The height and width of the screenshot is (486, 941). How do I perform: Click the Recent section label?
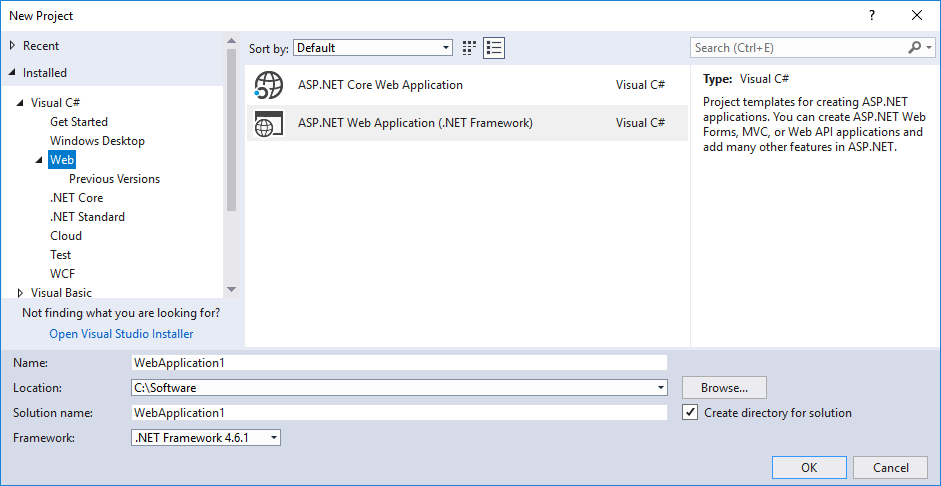pyautogui.click(x=41, y=46)
